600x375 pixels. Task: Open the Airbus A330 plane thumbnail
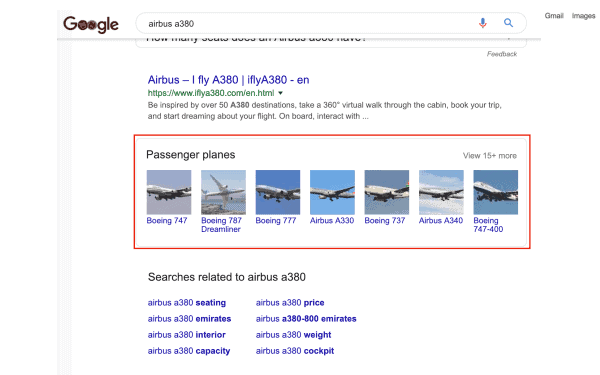[332, 192]
